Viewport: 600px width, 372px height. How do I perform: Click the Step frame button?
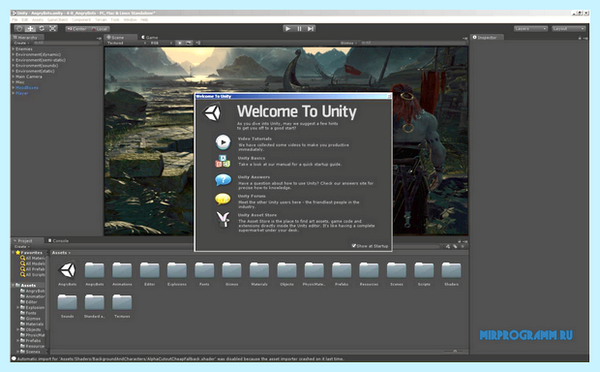click(x=310, y=29)
